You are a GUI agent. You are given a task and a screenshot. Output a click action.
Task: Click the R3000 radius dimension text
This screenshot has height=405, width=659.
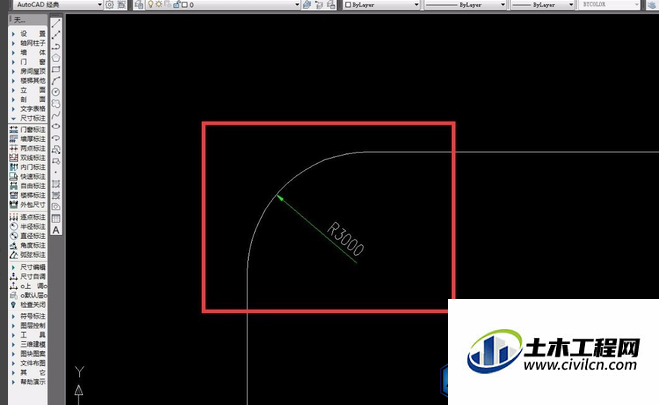point(345,239)
